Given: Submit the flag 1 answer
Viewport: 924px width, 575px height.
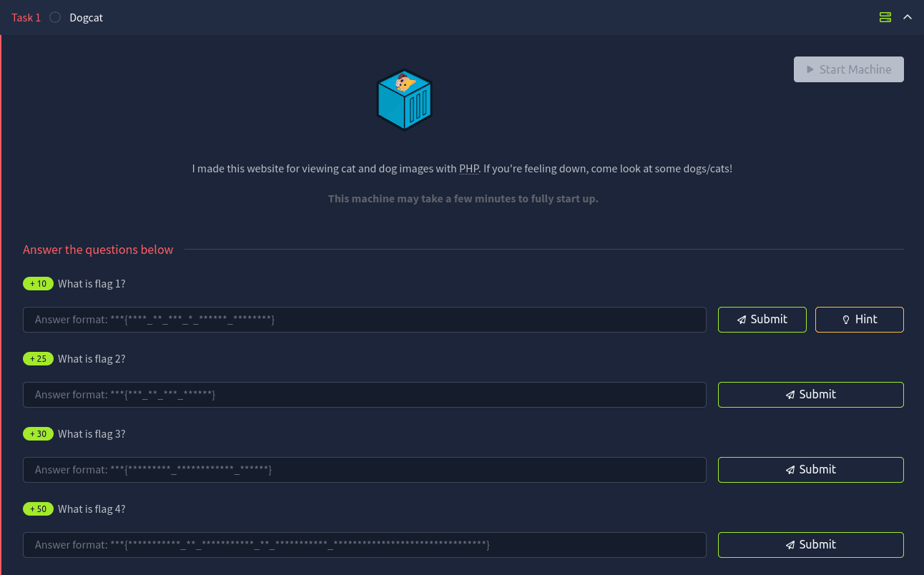Looking at the screenshot, I should point(762,320).
